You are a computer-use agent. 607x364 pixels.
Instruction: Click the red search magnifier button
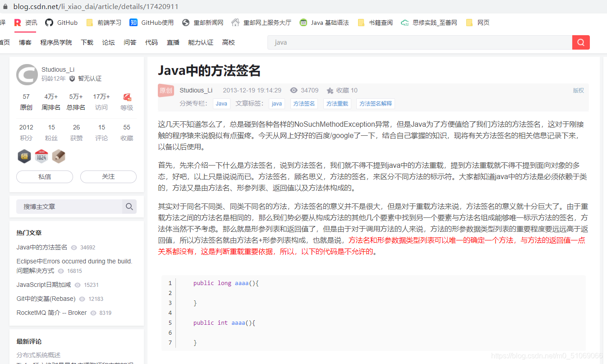click(581, 42)
